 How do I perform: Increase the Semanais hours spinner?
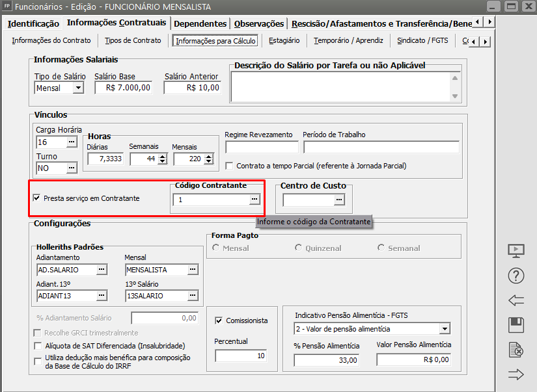coord(162,156)
